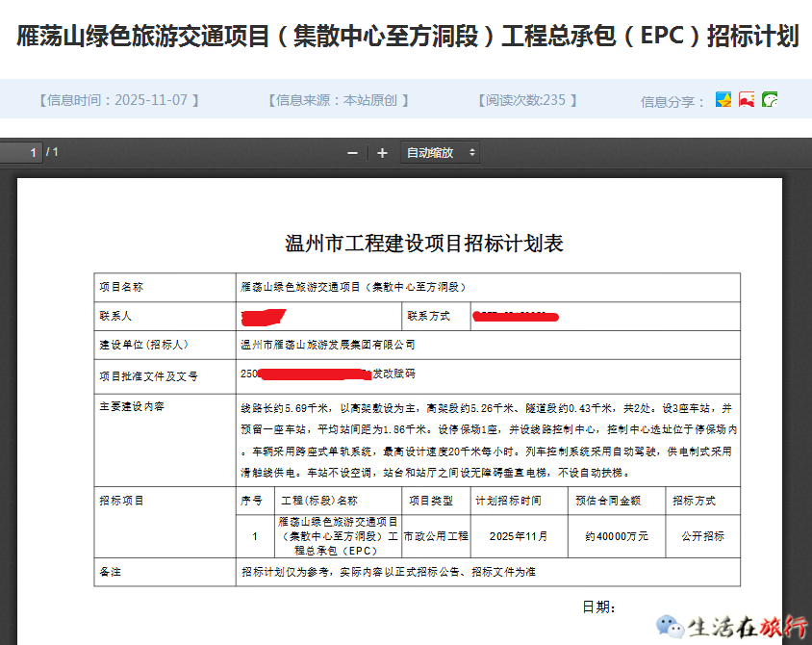Viewport: 812px width, 645px height.
Task: Click the WeChat watermark logo at bottom right
Action: [670, 627]
